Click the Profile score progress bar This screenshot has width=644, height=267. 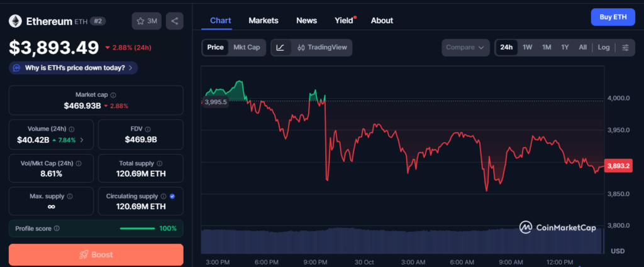137,229
